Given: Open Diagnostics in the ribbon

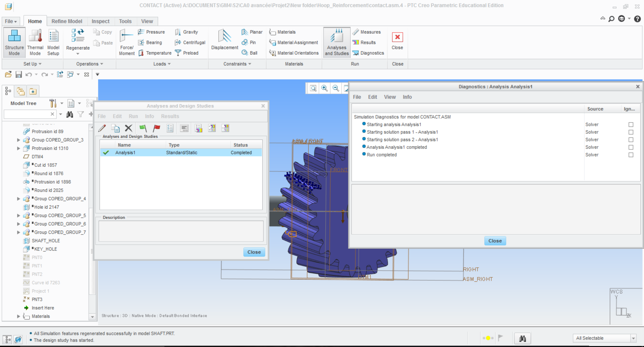Looking at the screenshot, I should pyautogui.click(x=368, y=53).
